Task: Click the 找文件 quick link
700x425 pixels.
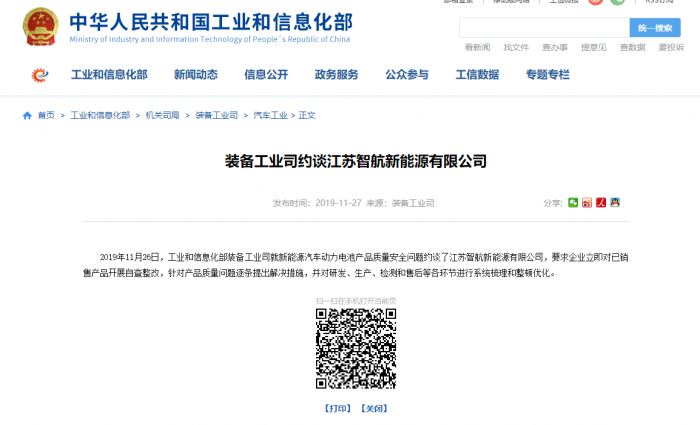Action: tap(516, 47)
